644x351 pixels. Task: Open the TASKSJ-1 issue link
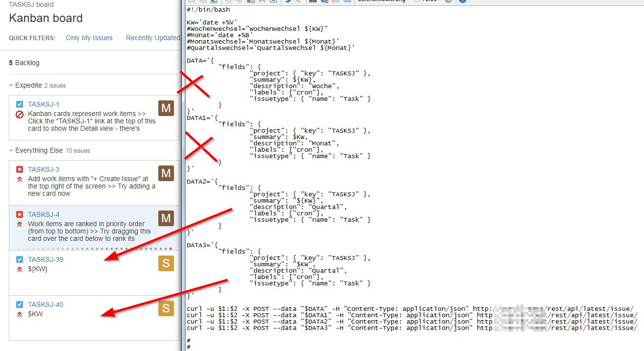click(44, 104)
